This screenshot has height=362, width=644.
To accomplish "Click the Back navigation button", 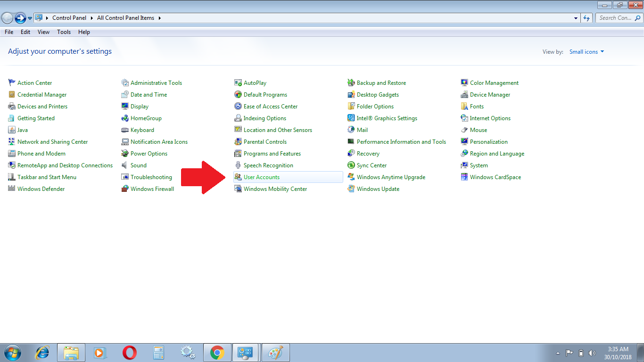I will pyautogui.click(x=7, y=18).
